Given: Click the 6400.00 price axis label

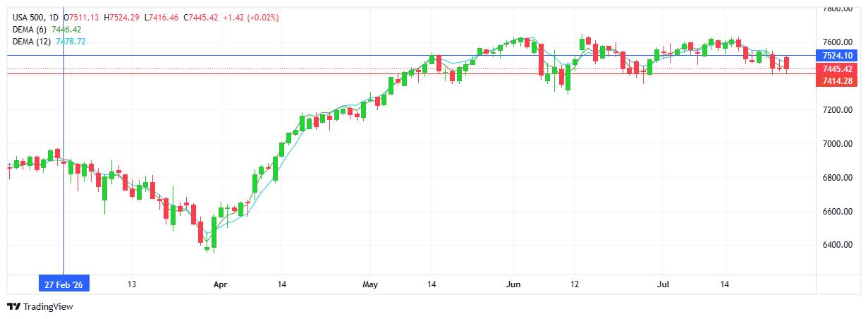Looking at the screenshot, I should click(x=838, y=246).
